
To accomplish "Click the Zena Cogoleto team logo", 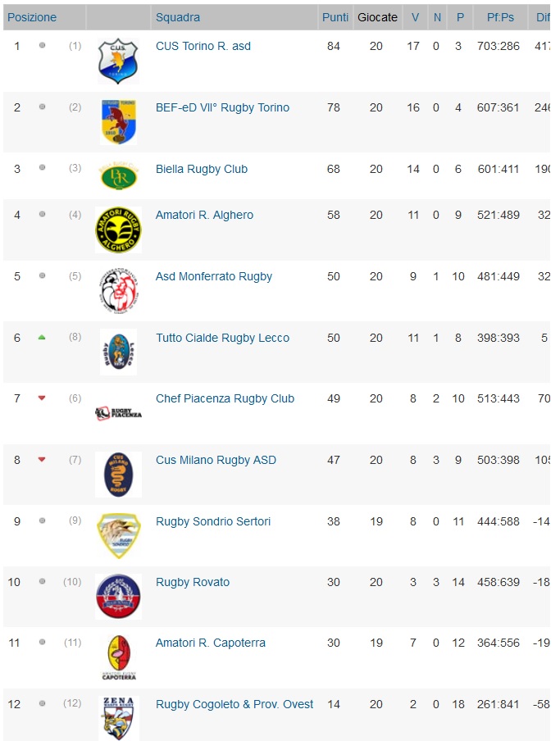I will [118, 717].
